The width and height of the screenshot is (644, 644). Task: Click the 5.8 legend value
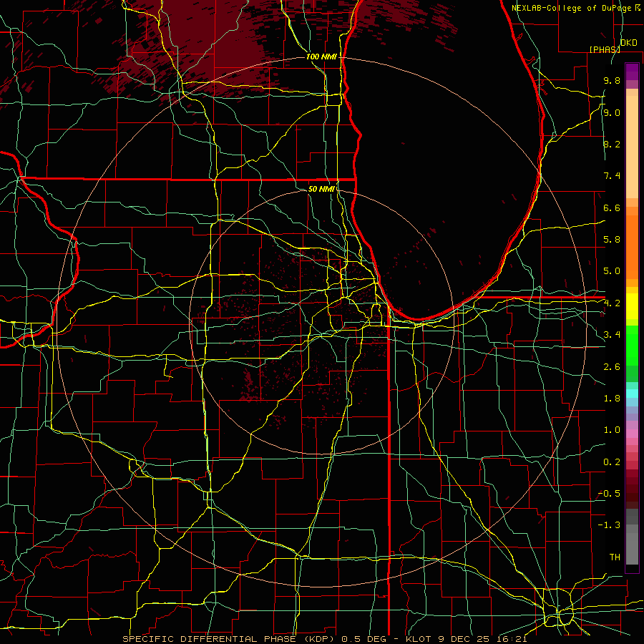(612, 240)
